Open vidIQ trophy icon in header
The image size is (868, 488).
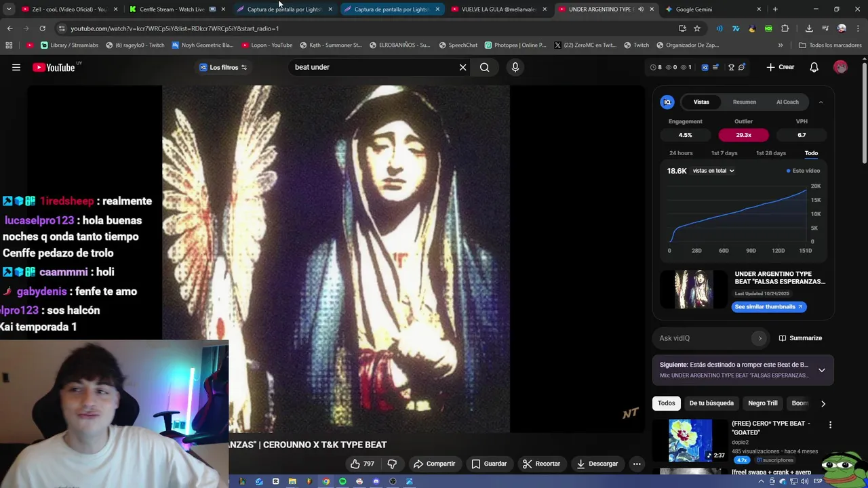731,67
